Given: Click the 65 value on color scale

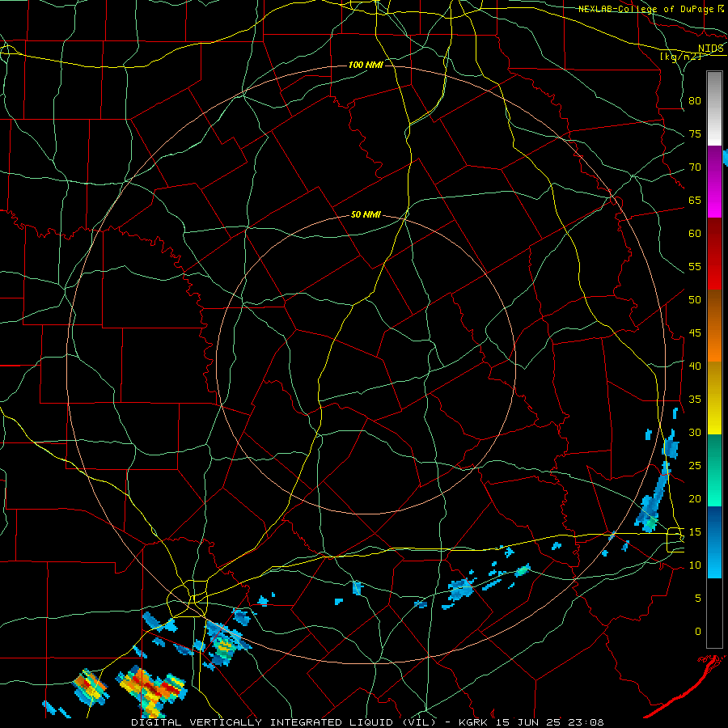Looking at the screenshot, I should [695, 200].
